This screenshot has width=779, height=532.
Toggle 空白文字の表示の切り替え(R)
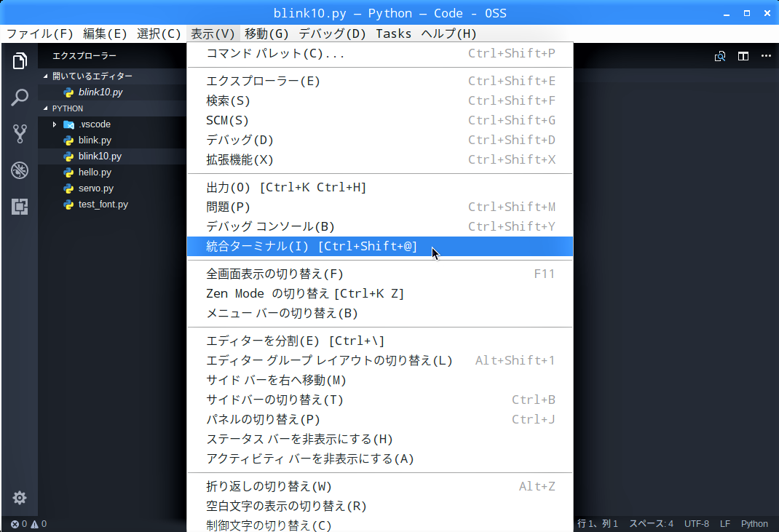380,507
